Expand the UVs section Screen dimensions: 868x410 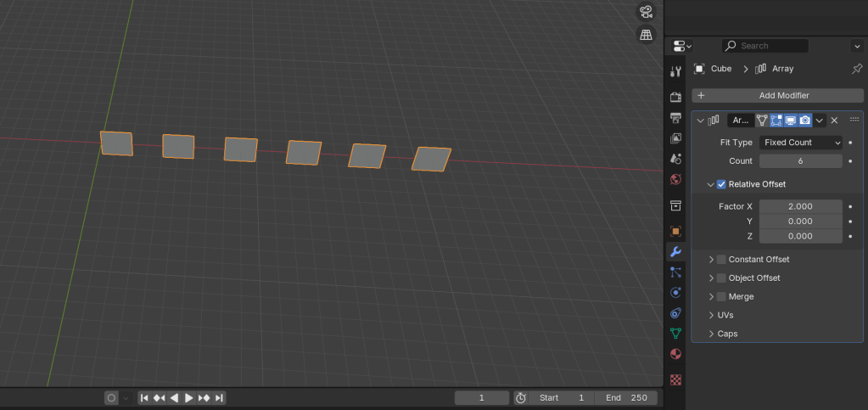click(711, 315)
